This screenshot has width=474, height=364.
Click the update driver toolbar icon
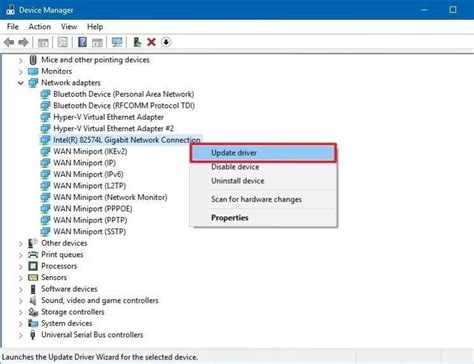(x=137, y=42)
